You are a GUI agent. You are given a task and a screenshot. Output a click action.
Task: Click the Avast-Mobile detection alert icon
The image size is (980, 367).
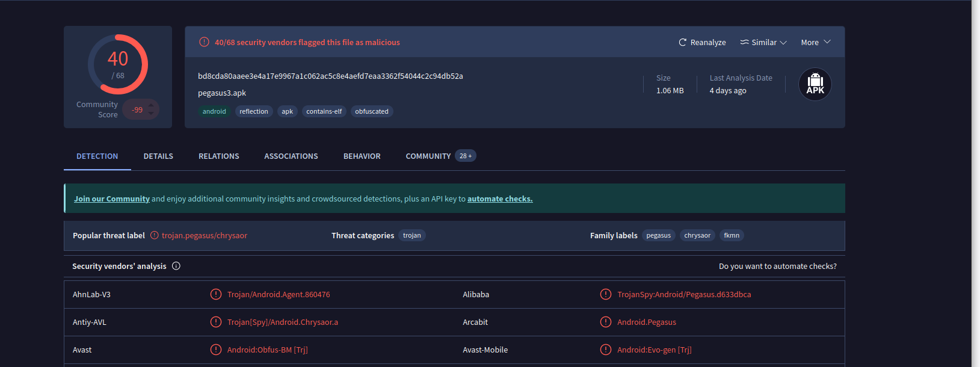(x=606, y=350)
